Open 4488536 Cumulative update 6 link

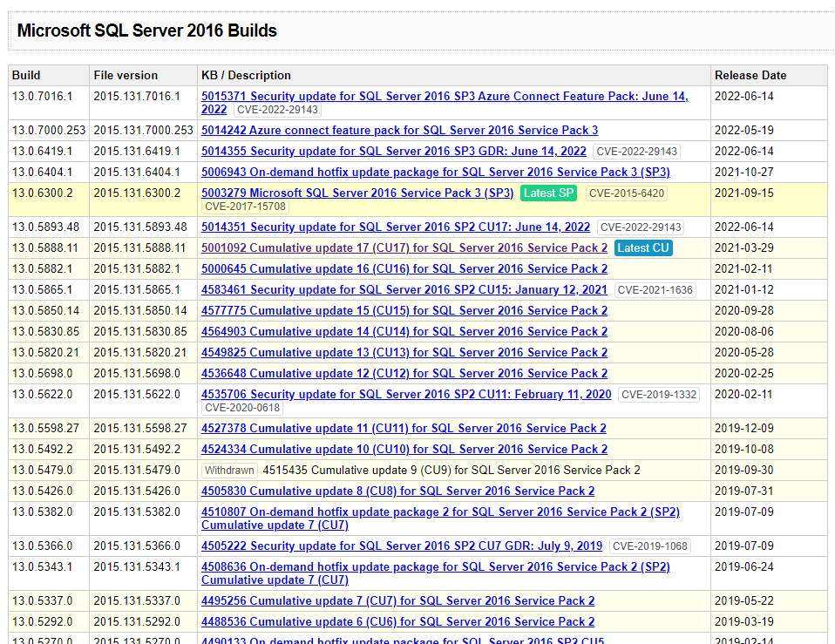(x=397, y=621)
